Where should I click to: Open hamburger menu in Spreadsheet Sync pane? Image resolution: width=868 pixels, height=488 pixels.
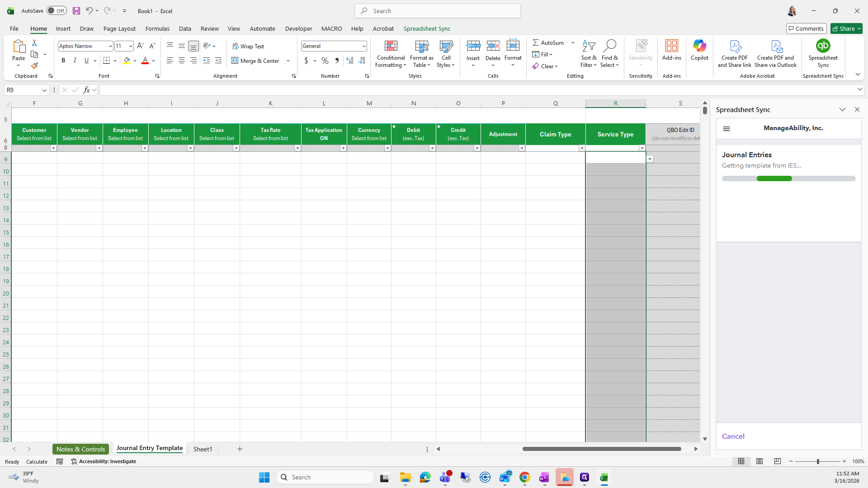pos(726,129)
